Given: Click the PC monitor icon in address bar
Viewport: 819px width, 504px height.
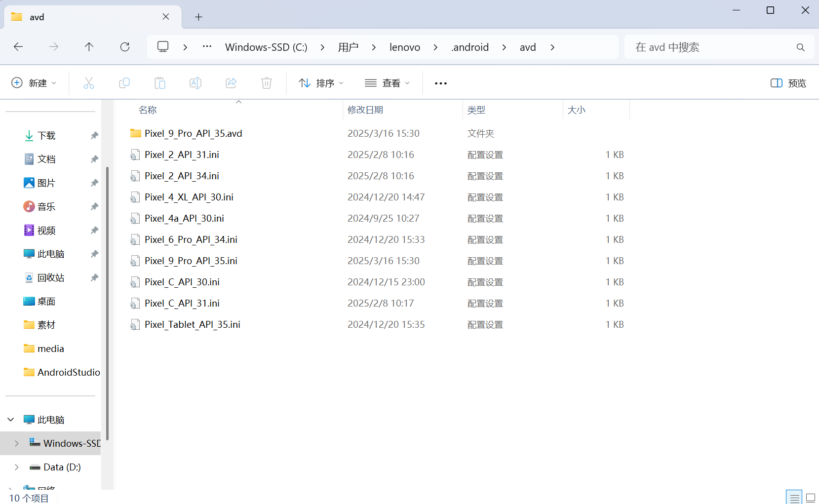Looking at the screenshot, I should point(163,47).
